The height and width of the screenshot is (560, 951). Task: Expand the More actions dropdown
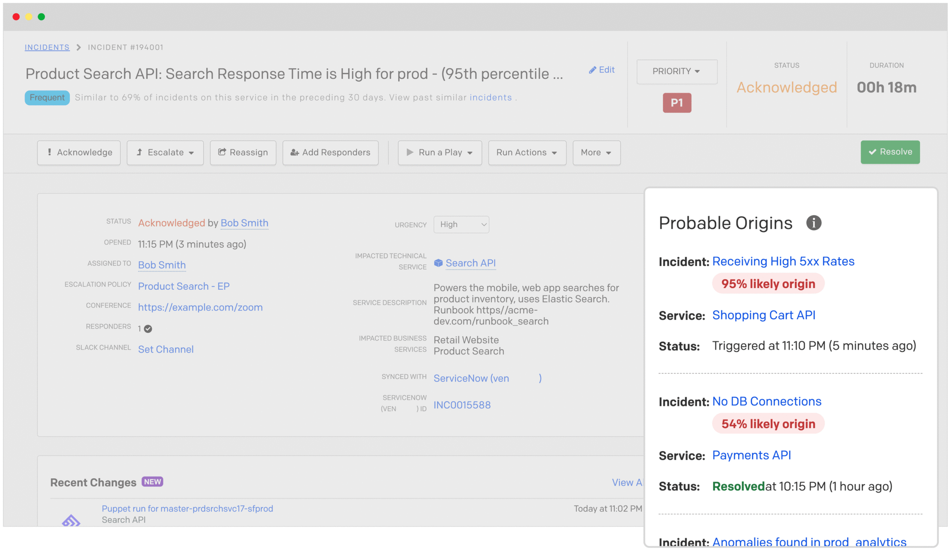[x=595, y=152]
